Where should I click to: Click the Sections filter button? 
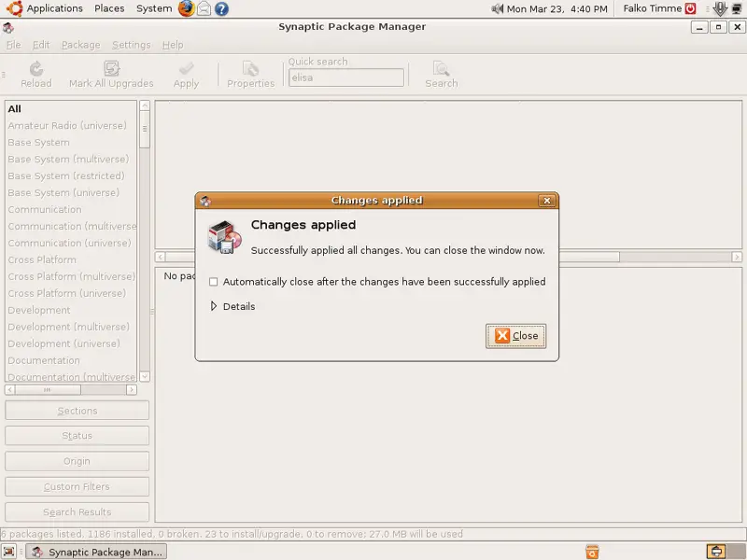click(78, 411)
